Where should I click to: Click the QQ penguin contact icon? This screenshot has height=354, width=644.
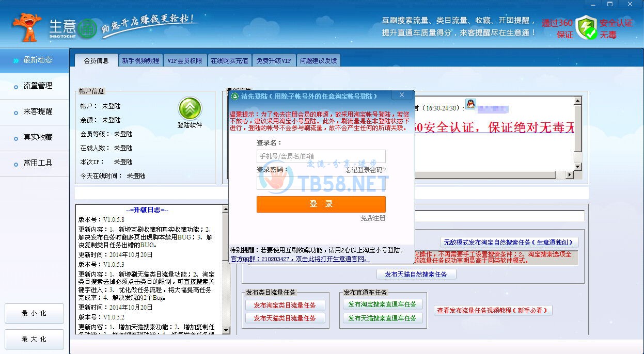[x=470, y=104]
